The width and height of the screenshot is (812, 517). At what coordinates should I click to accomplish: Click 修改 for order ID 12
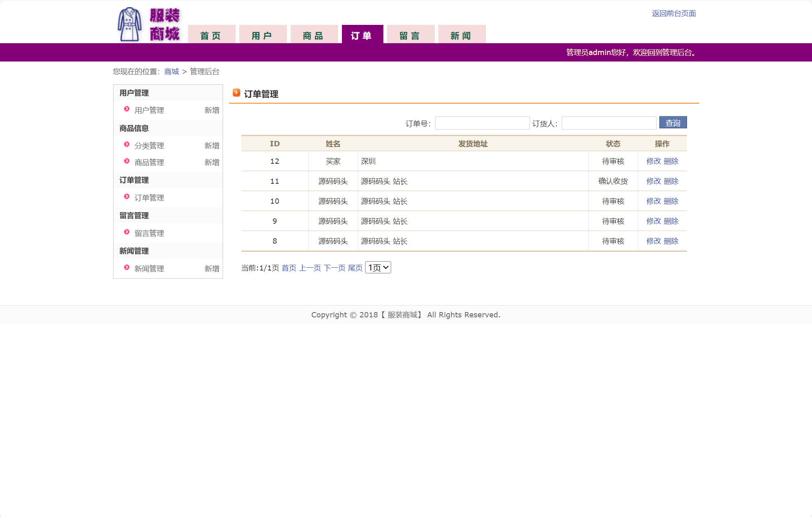tap(653, 161)
